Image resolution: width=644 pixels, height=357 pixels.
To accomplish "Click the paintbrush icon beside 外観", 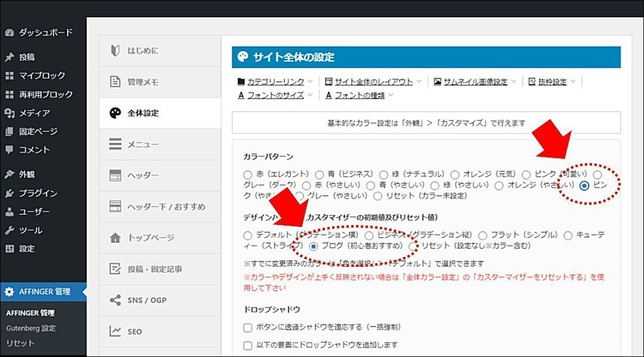I will pyautogui.click(x=10, y=174).
